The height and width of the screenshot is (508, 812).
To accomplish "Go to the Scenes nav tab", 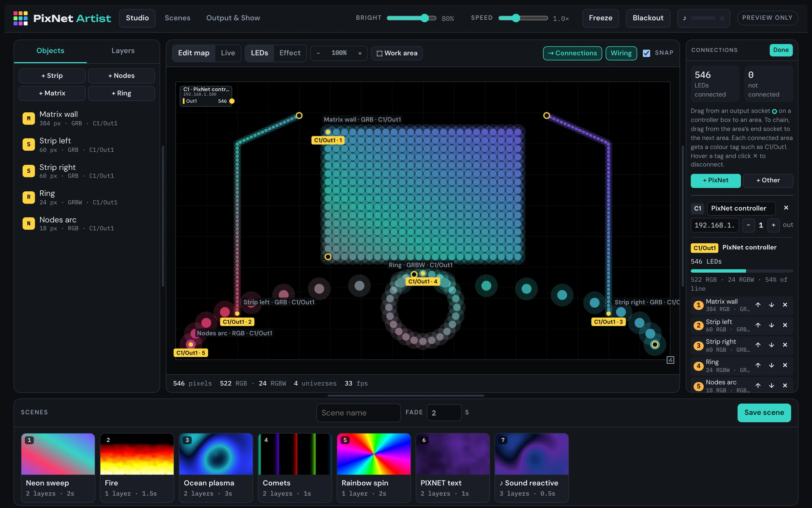I will pos(178,18).
